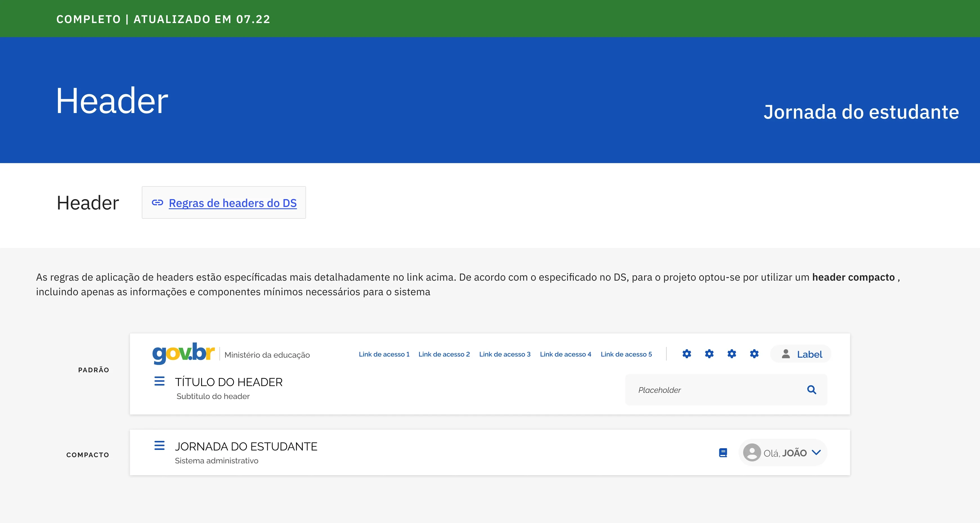Screen dimensions: 980x523
Task: Open the hamburger menu beside JORNADA DO ESTUDANTE
Action: [159, 445]
